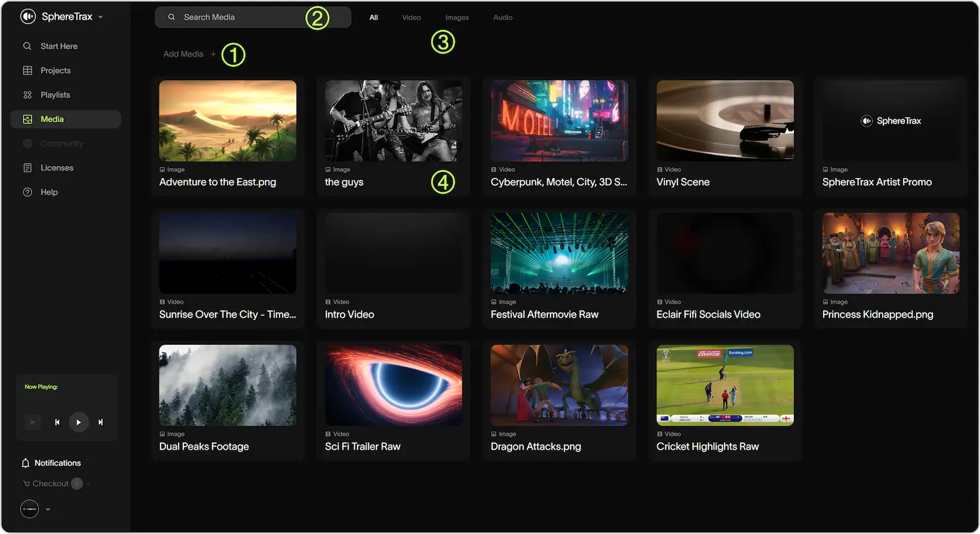Screen dimensions: 980x534
Task: Click image type icon on Dual Peaks Footage
Action: pyautogui.click(x=162, y=434)
